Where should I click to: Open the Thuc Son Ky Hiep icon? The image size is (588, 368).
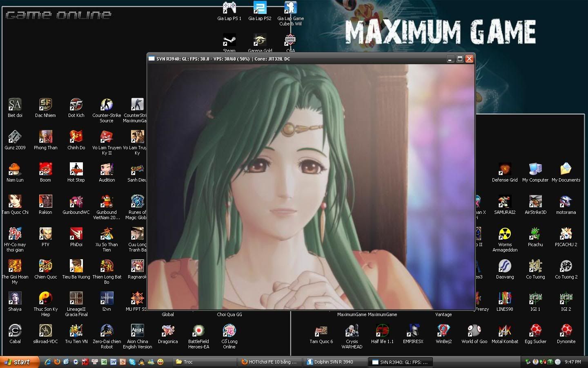45,298
